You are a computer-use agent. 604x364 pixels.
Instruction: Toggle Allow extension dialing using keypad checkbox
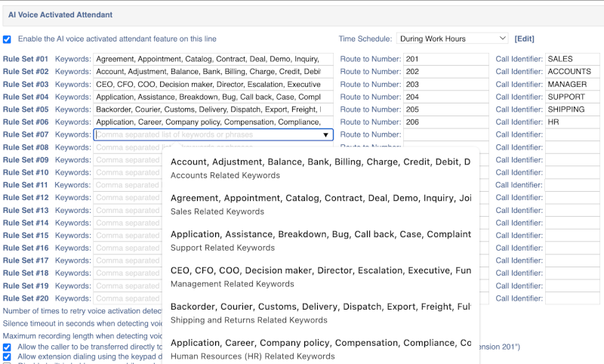(7, 357)
